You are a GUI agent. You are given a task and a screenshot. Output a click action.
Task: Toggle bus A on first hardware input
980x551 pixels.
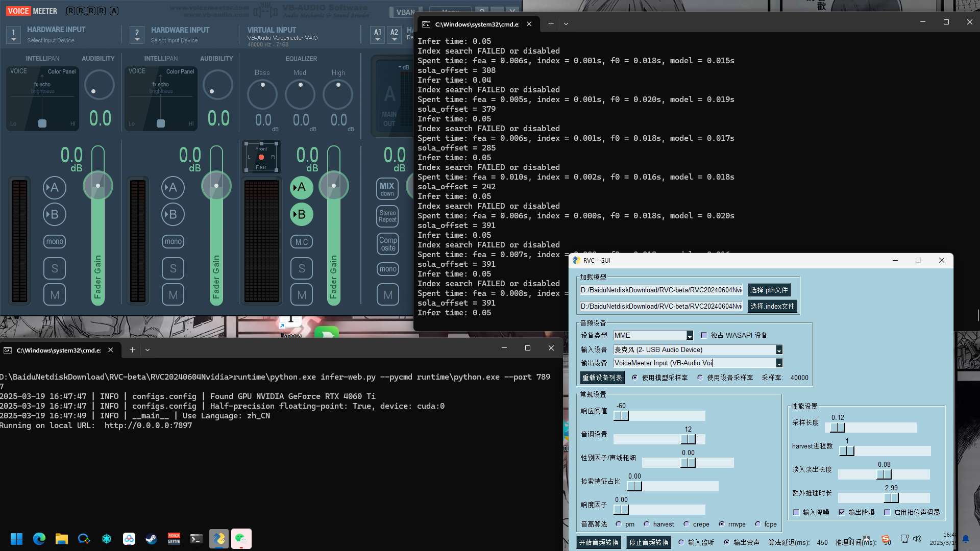[55, 187]
